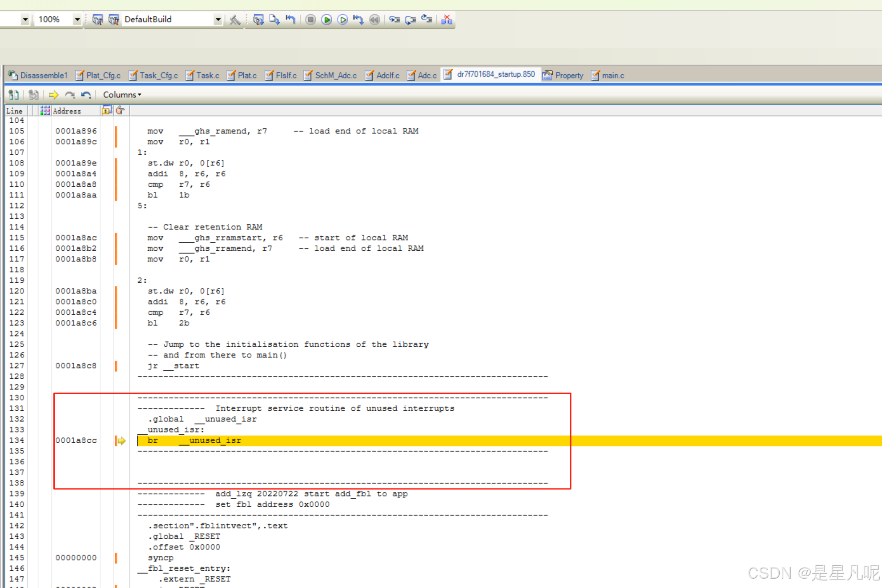The height and width of the screenshot is (588, 882).
Task: Stop program execution with the Stop button
Action: [x=310, y=20]
